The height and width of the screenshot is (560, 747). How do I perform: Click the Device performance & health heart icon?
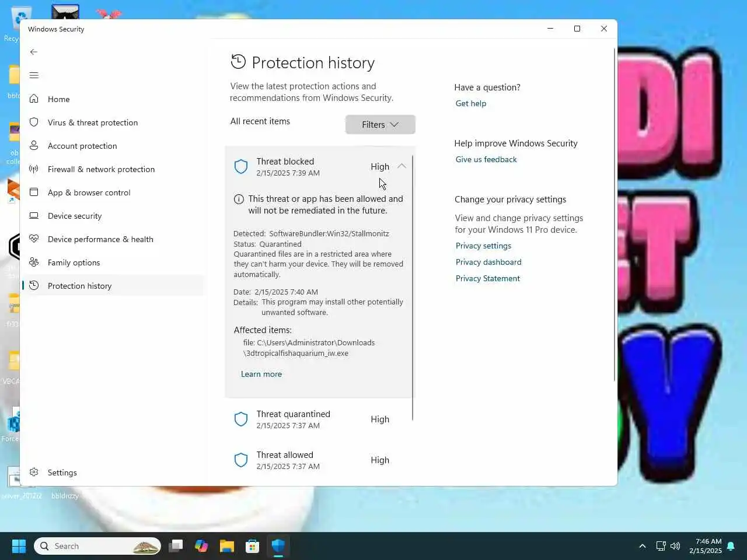(x=34, y=239)
